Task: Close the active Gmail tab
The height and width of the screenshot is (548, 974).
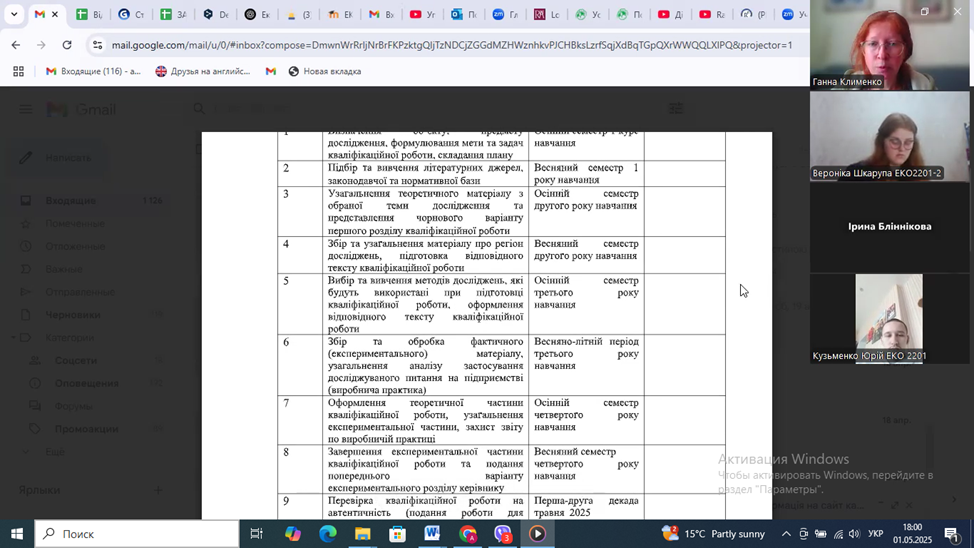Action: [x=55, y=14]
